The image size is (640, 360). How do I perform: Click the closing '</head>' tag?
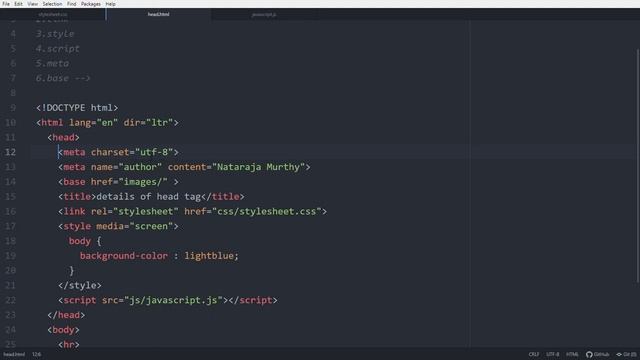pos(66,315)
